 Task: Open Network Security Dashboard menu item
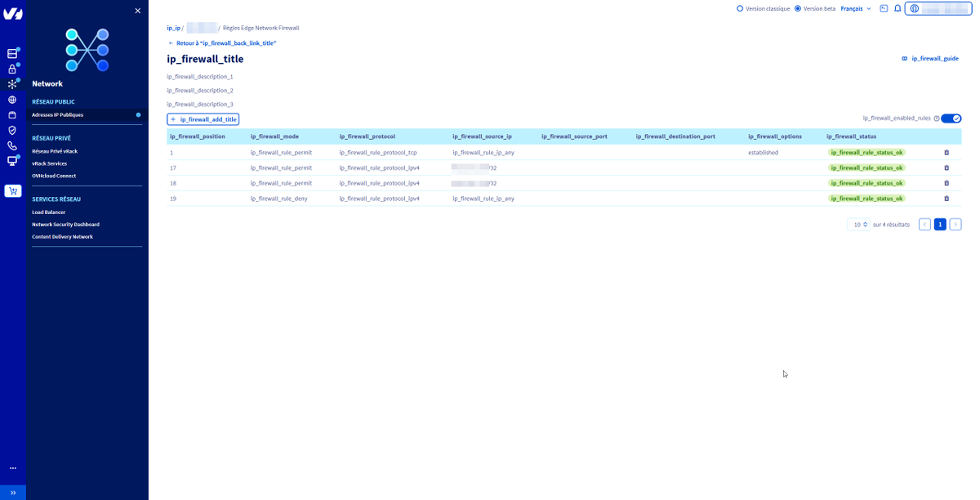pyautogui.click(x=65, y=225)
